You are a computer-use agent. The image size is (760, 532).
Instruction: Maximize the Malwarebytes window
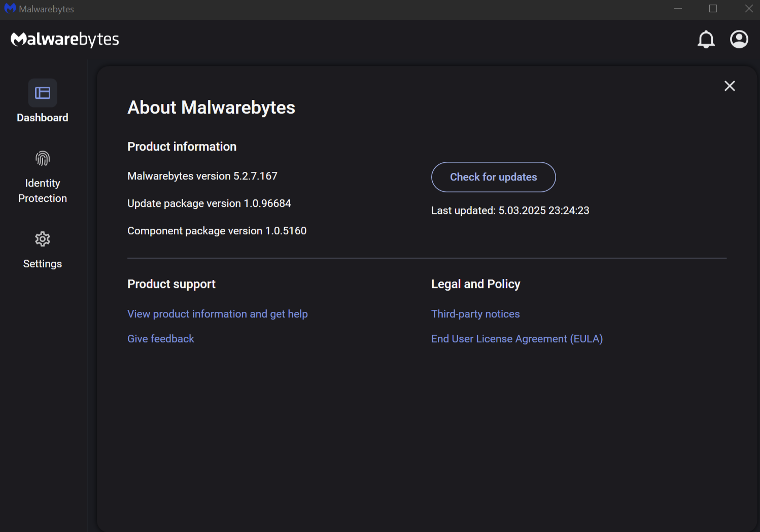tap(713, 9)
